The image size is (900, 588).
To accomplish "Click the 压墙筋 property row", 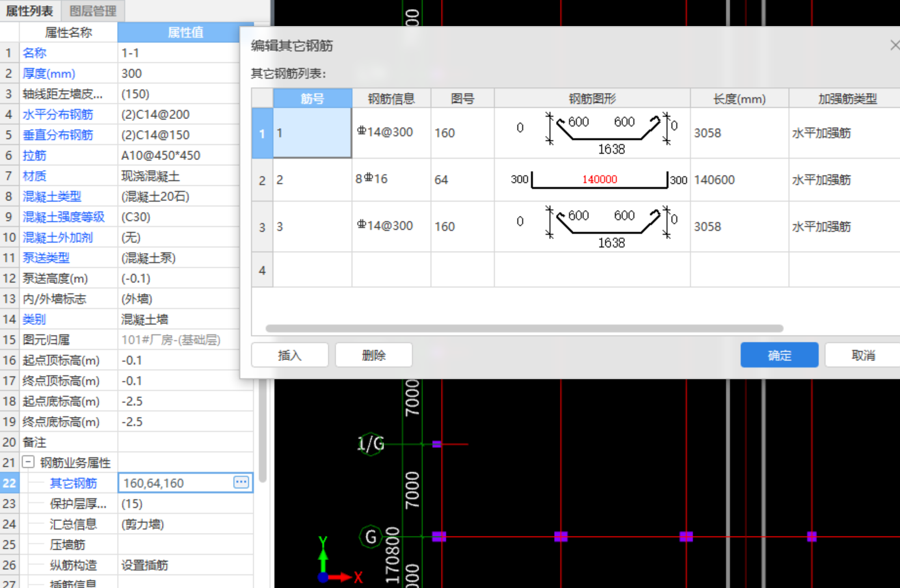I will [x=126, y=544].
